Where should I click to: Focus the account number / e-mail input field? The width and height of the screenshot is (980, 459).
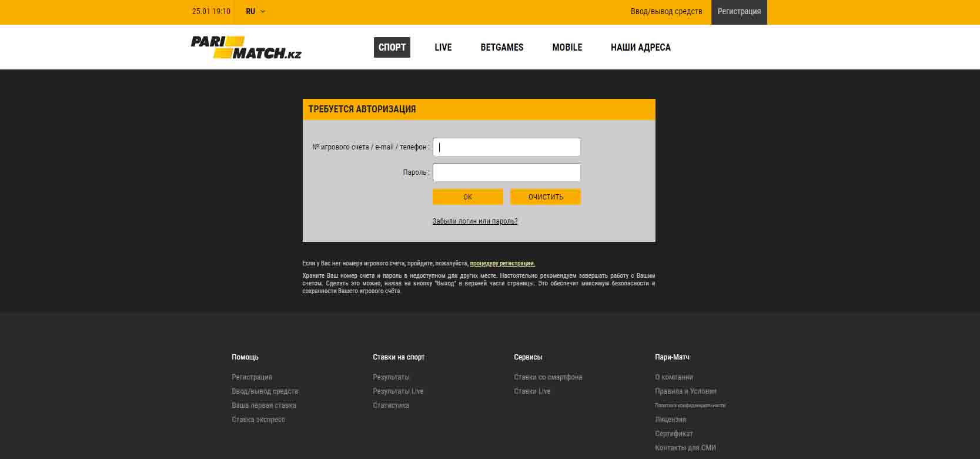506,147
